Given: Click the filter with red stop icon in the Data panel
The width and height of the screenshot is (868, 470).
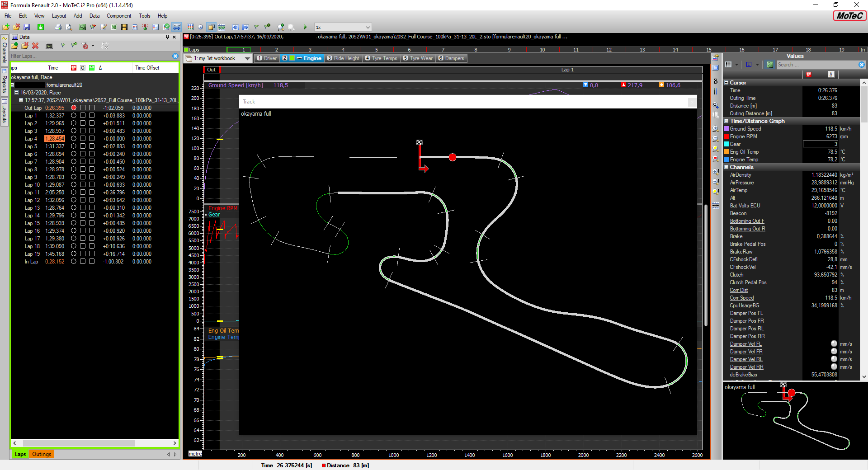Looking at the screenshot, I should 85,46.
